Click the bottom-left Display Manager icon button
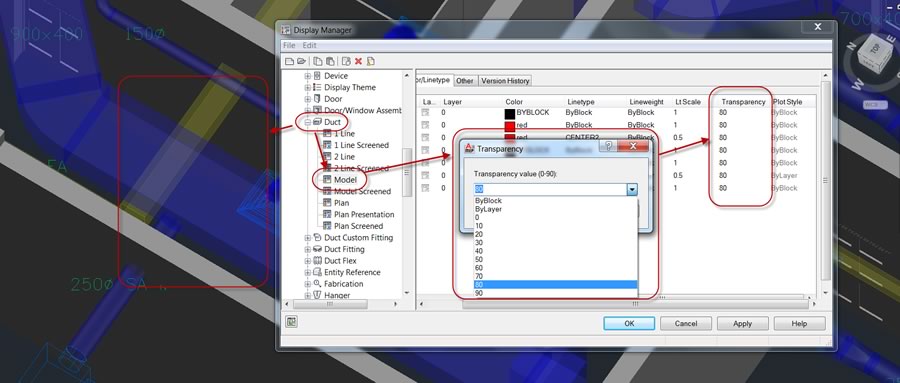900x383 pixels. [292, 322]
